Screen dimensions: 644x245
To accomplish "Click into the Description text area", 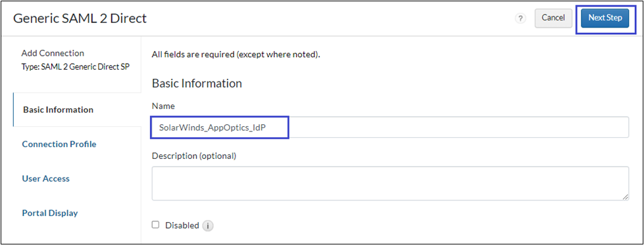I will coord(390,183).
